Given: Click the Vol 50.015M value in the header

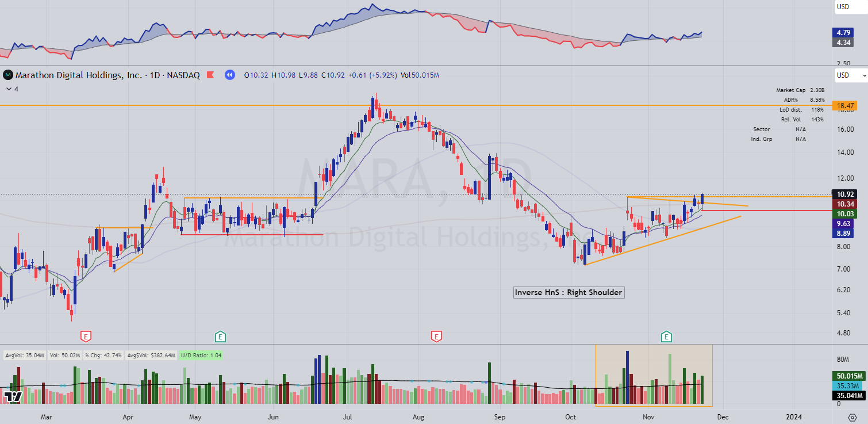Looking at the screenshot, I should coord(420,75).
